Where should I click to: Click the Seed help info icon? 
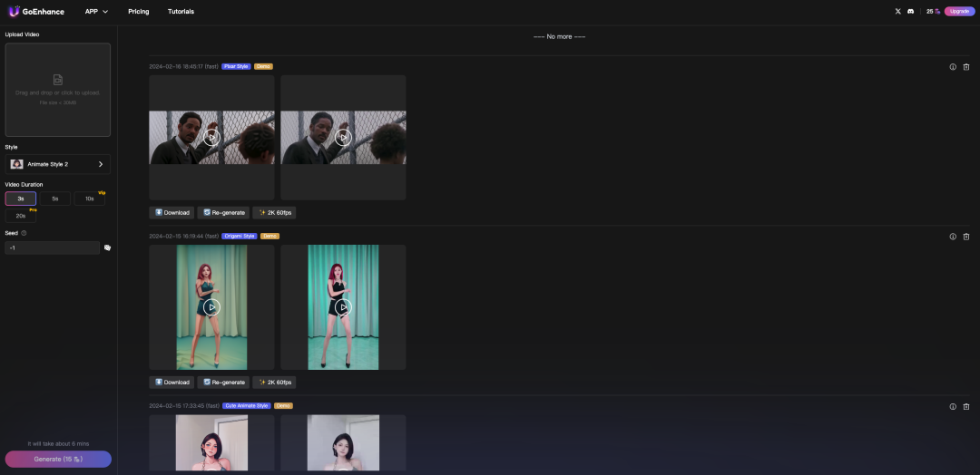(x=24, y=233)
